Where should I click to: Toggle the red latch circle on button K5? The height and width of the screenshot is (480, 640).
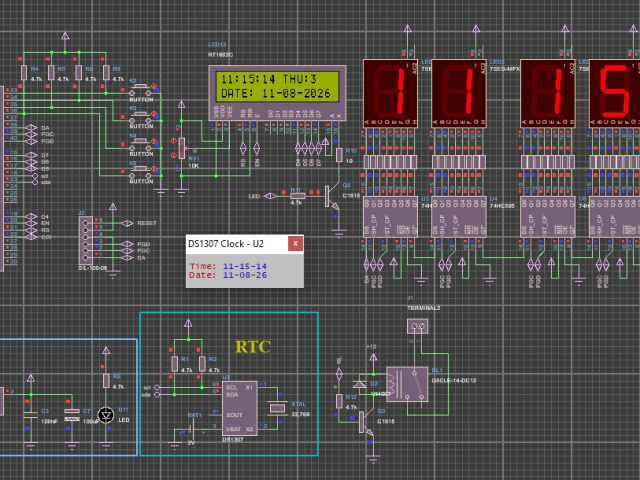click(154, 168)
